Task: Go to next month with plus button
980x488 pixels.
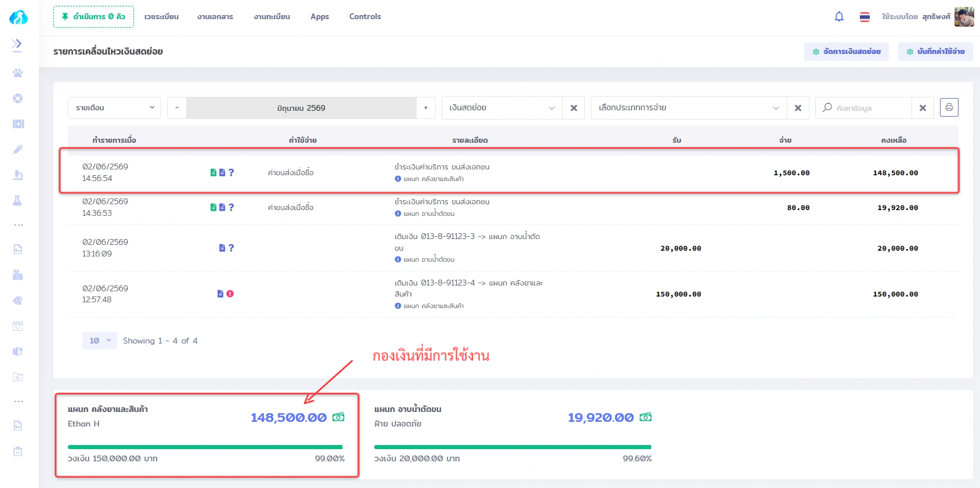Action: pyautogui.click(x=426, y=108)
